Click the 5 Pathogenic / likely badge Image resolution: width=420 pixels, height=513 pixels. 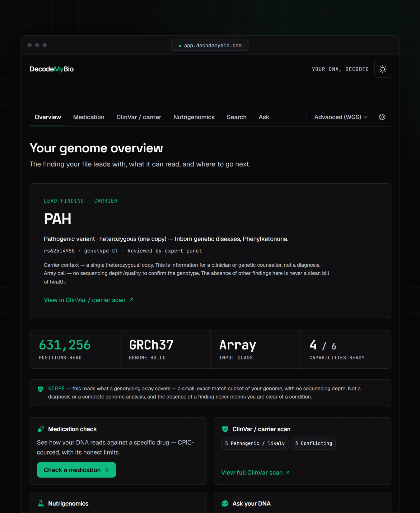pyautogui.click(x=255, y=443)
